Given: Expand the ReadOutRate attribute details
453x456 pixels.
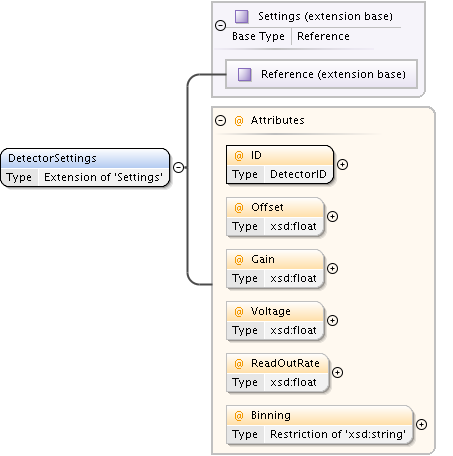Looking at the screenshot, I should (337, 372).
